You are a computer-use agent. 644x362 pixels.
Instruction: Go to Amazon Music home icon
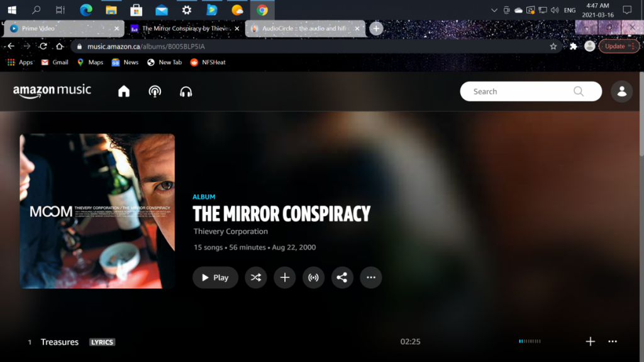point(124,91)
